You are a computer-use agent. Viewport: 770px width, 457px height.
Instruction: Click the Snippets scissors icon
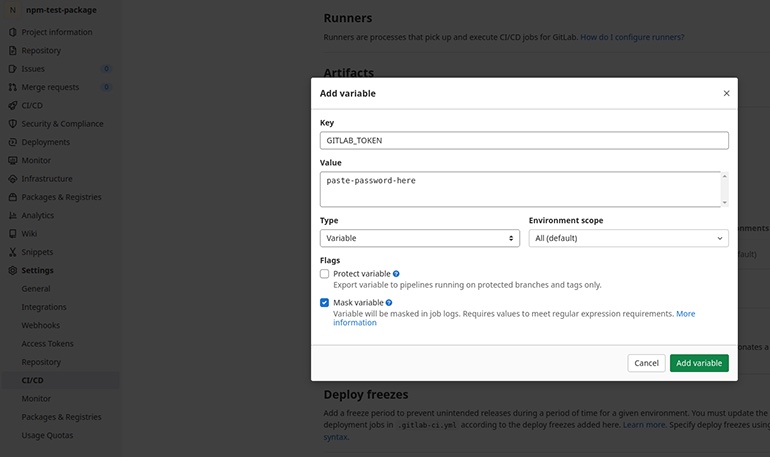pyautogui.click(x=13, y=252)
